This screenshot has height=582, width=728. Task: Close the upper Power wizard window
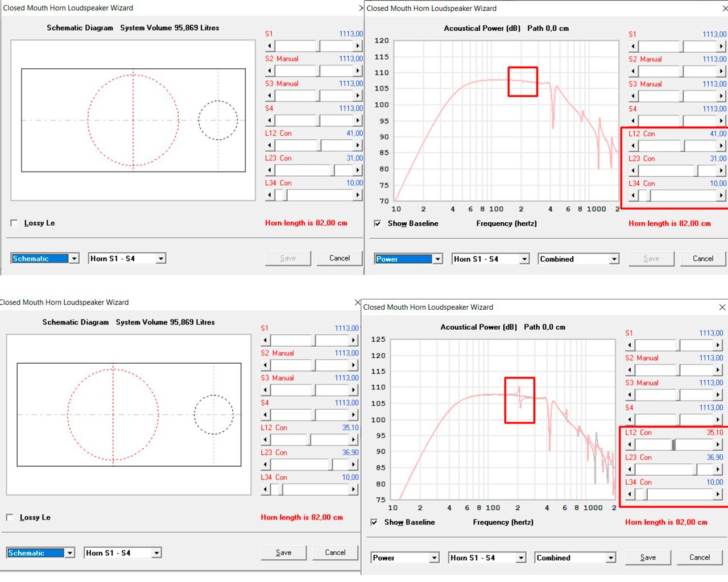[725, 9]
